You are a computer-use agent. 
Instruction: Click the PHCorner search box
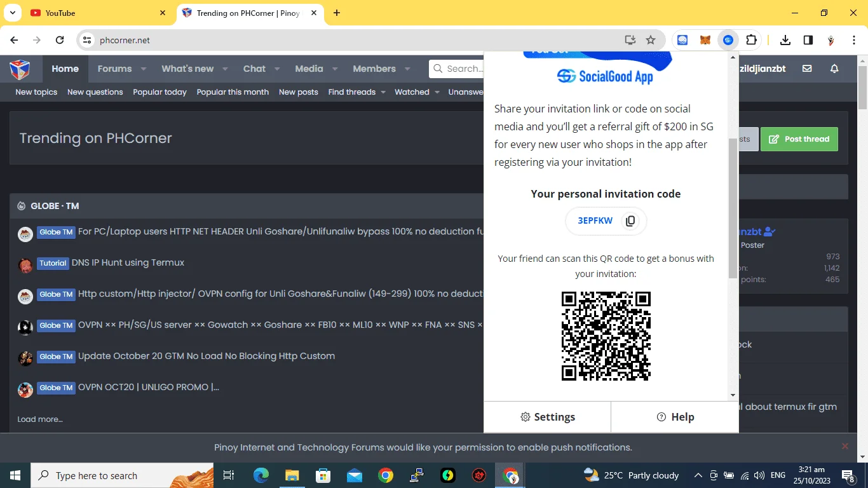(x=456, y=69)
